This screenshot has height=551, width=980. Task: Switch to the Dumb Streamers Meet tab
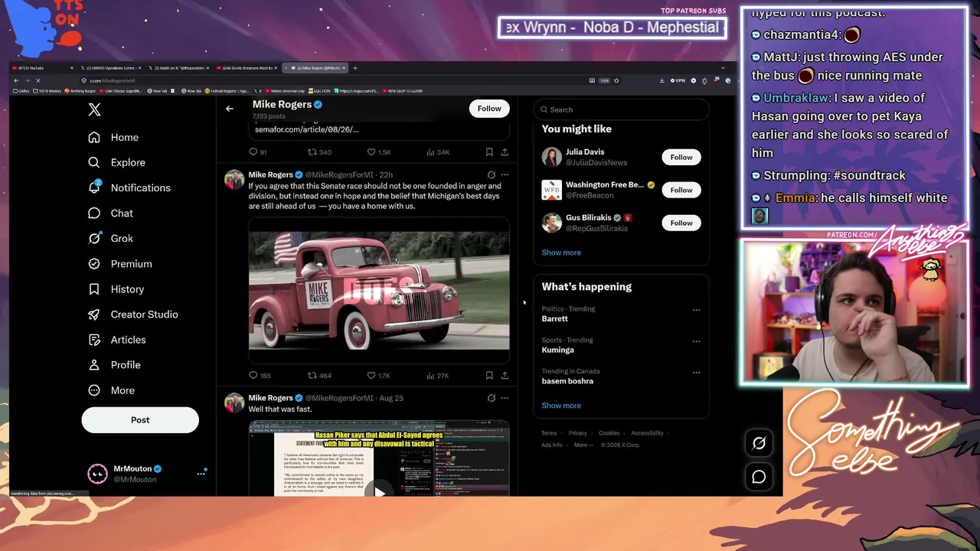(247, 68)
